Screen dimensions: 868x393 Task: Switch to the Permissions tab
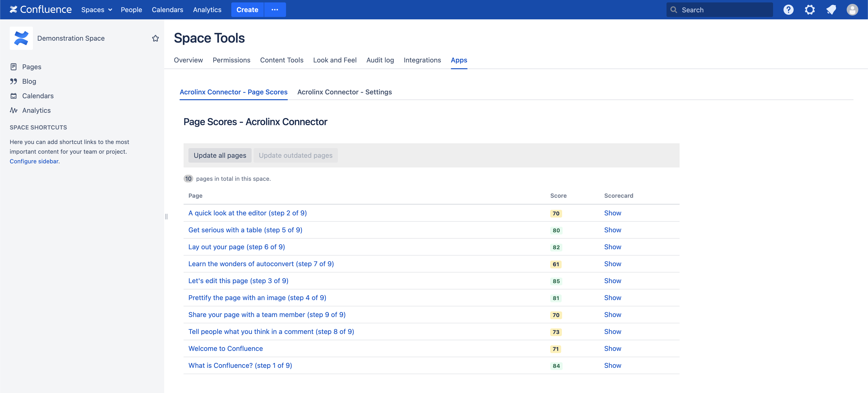(232, 60)
